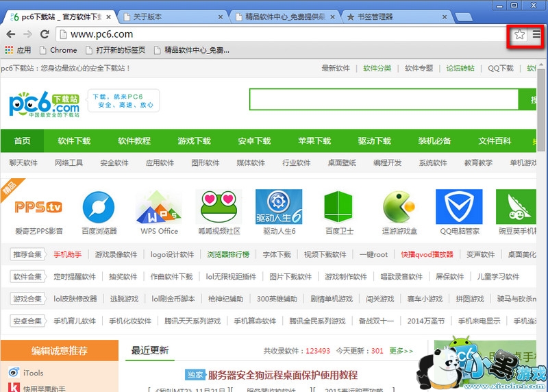
Task: Click the 呱呱视频社区 frog icon
Action: point(219,207)
